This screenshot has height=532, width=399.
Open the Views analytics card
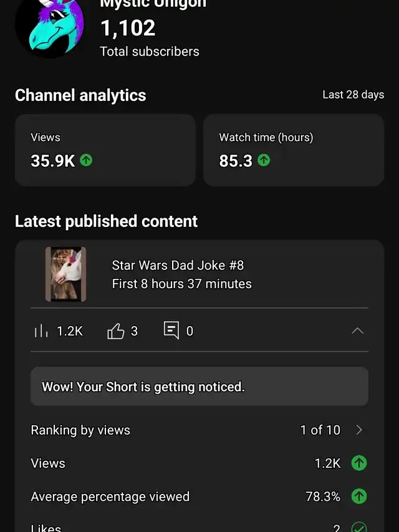click(105, 150)
